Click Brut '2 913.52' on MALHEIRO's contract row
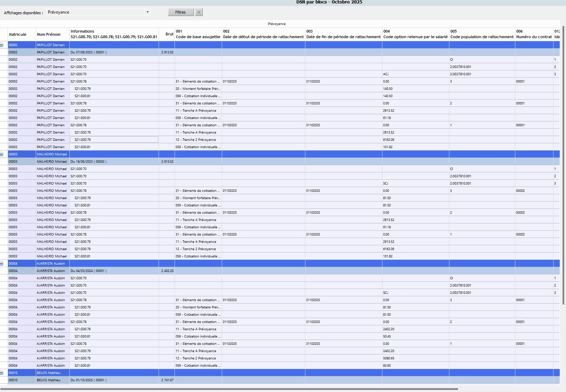 167,162
